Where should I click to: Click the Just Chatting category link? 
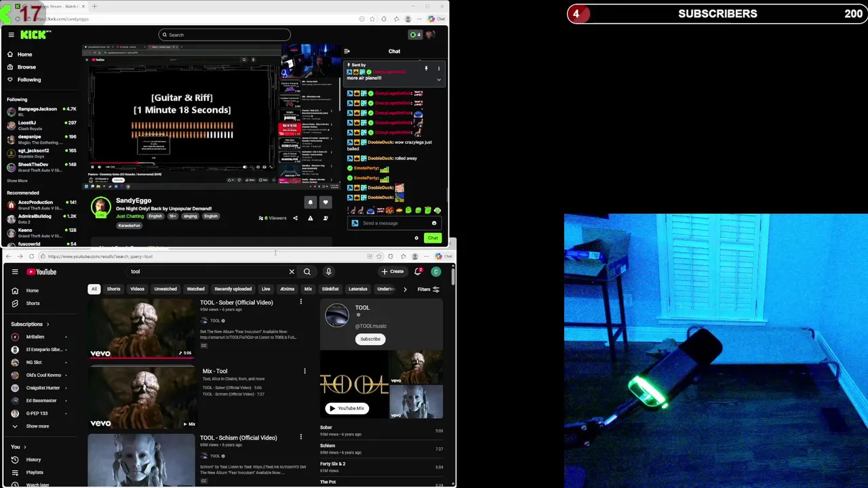coord(130,216)
